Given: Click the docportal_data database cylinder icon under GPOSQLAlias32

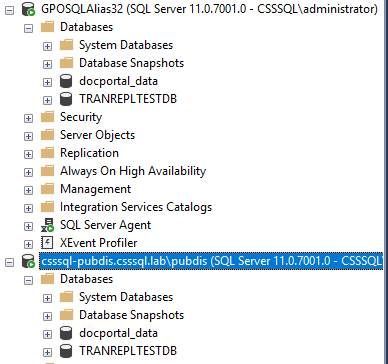Looking at the screenshot, I should point(66,81).
